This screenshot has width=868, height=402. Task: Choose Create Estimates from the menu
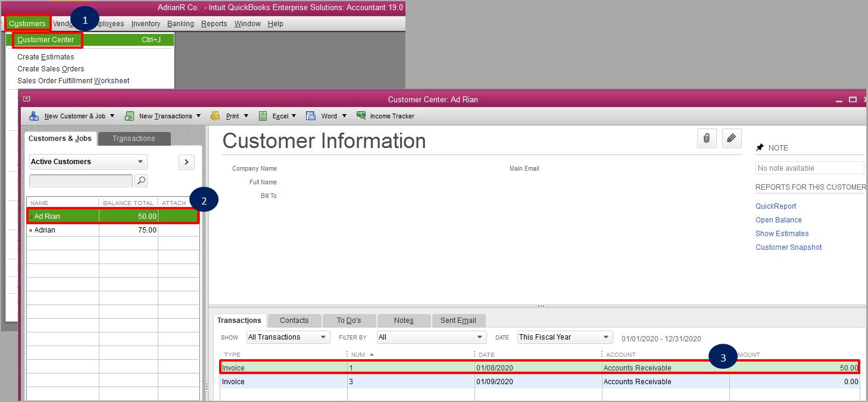pos(46,57)
